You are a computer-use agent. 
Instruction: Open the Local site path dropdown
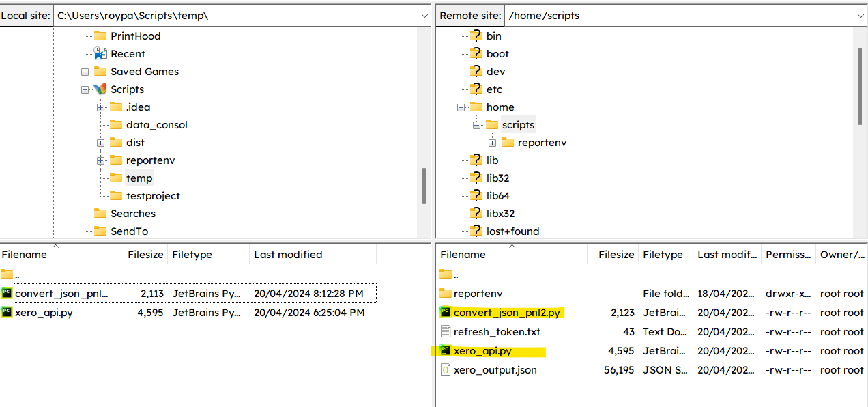coord(424,16)
